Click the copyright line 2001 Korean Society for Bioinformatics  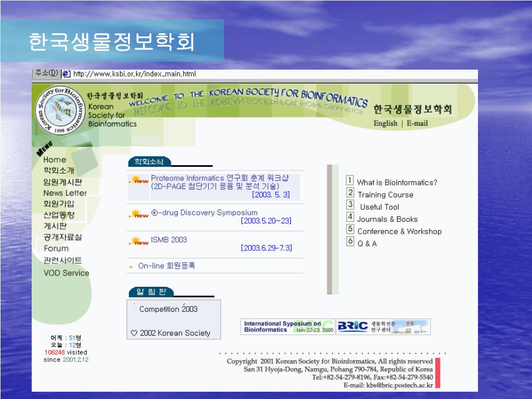point(329,362)
